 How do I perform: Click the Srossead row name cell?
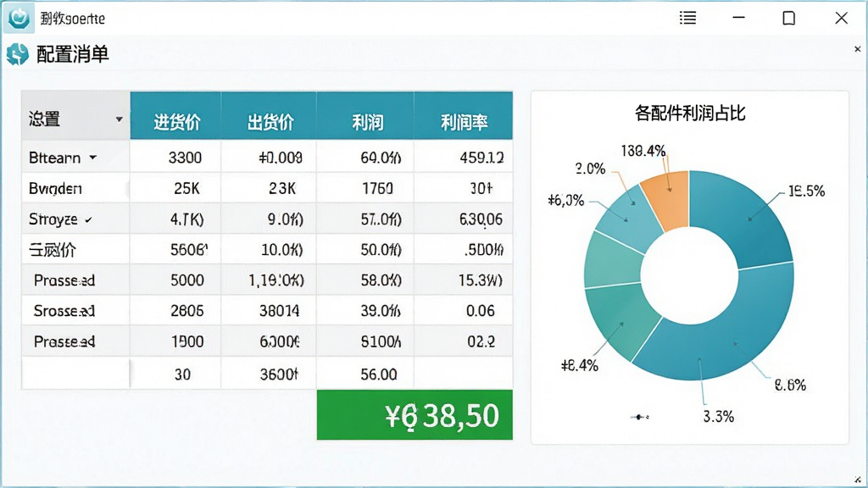(x=75, y=310)
